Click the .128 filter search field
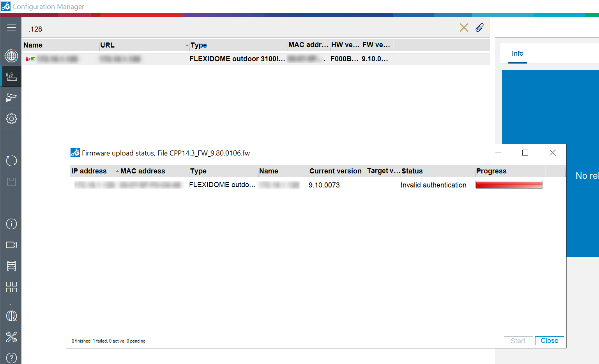 coord(234,29)
